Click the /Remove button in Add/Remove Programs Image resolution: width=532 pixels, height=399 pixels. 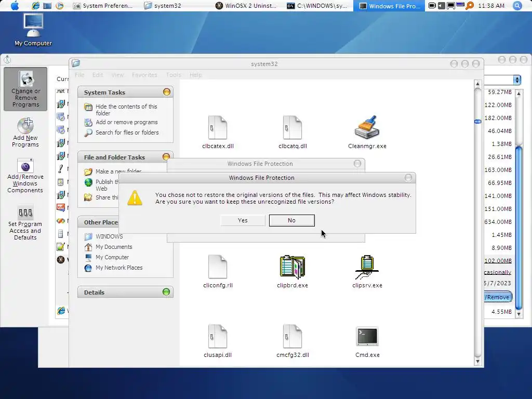click(x=498, y=297)
